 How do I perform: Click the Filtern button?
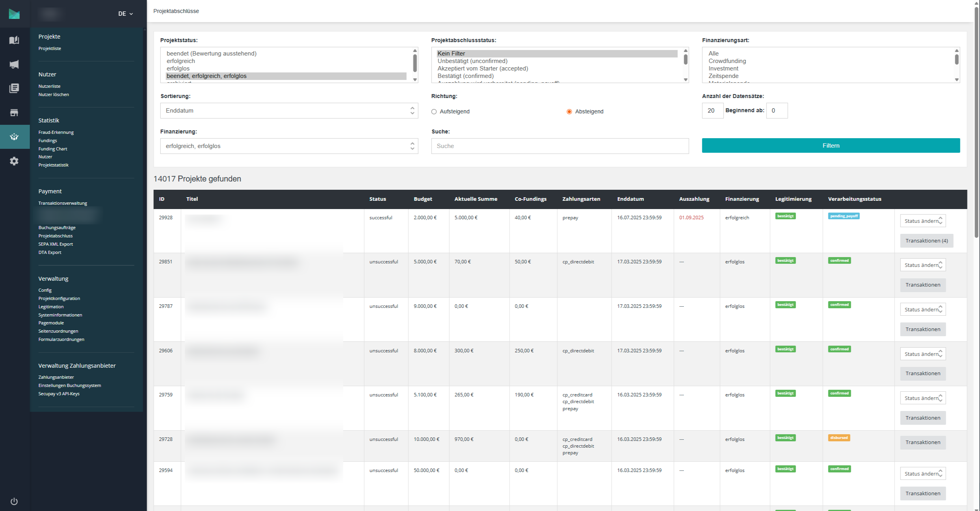coord(831,146)
